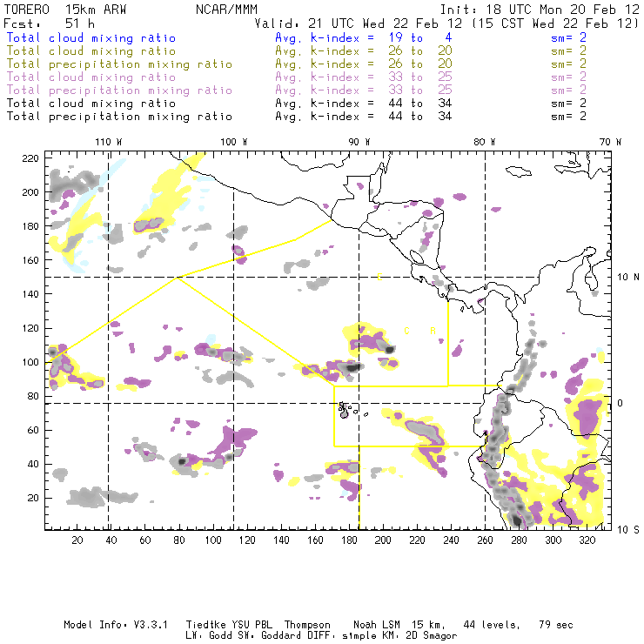Click the "79 sec" time step text
This screenshot has width=644, height=644.
[556, 625]
